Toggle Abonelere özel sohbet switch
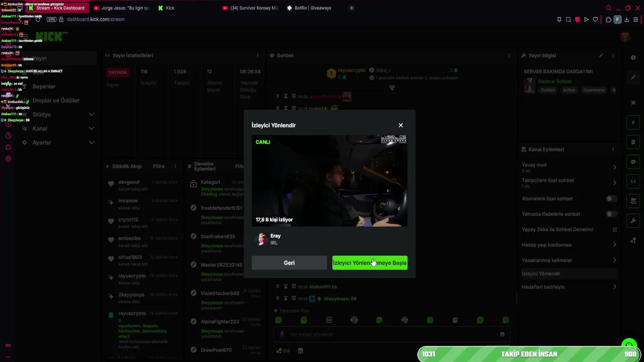The width and height of the screenshot is (644, 362). tap(611, 199)
